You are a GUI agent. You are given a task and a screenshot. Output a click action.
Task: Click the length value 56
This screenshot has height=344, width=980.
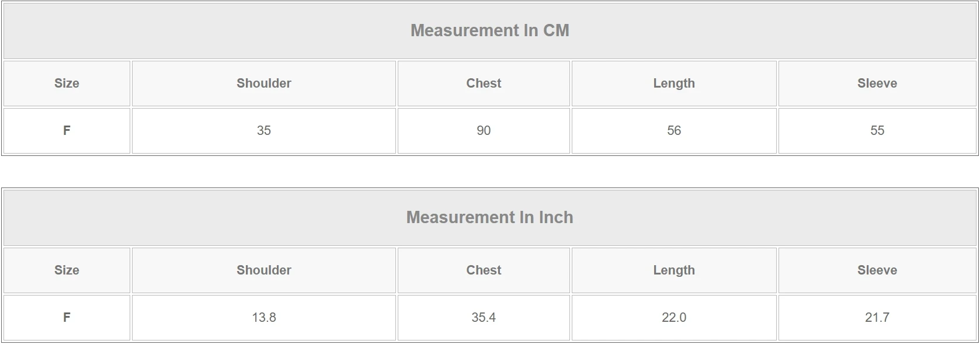click(674, 131)
